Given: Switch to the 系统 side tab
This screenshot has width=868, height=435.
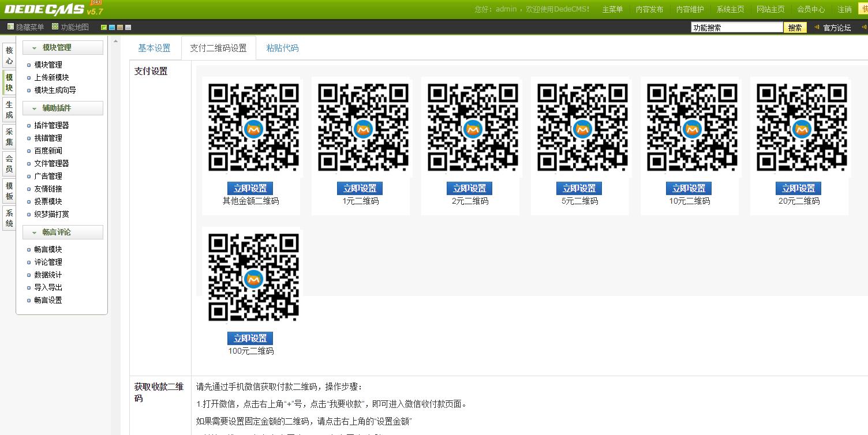Looking at the screenshot, I should [9, 217].
